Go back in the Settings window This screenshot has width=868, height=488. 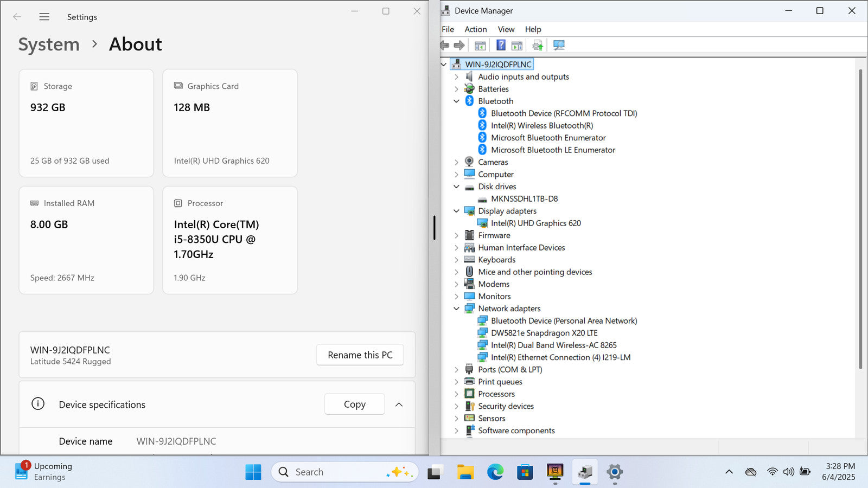pyautogui.click(x=17, y=17)
